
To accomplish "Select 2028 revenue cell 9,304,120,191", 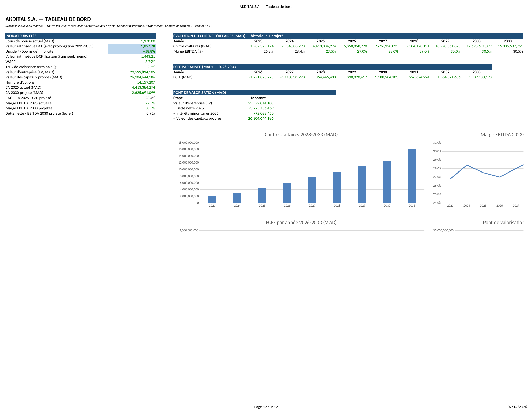I will point(418,46).
